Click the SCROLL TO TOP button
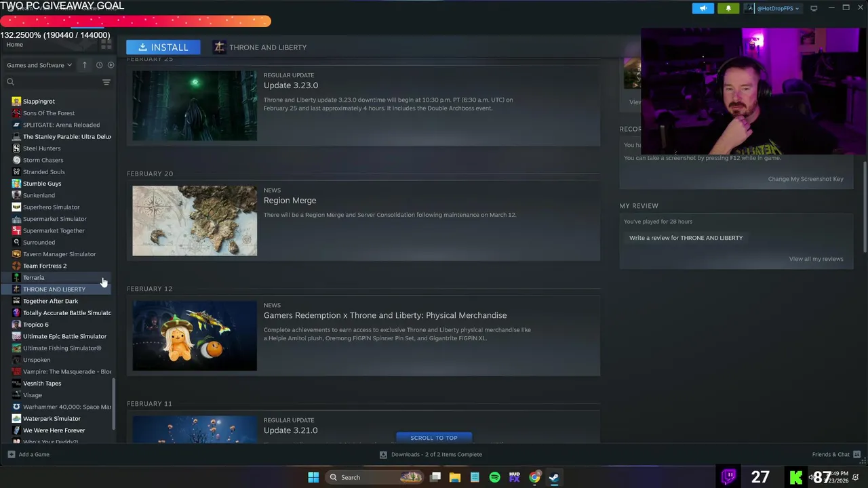This screenshot has height=488, width=868. [434, 438]
